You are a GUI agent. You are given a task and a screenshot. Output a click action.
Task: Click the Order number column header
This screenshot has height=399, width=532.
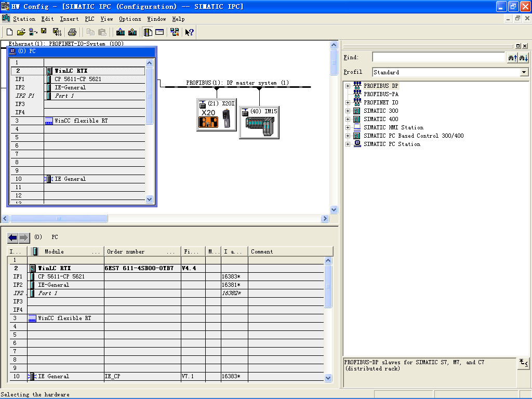click(x=142, y=251)
